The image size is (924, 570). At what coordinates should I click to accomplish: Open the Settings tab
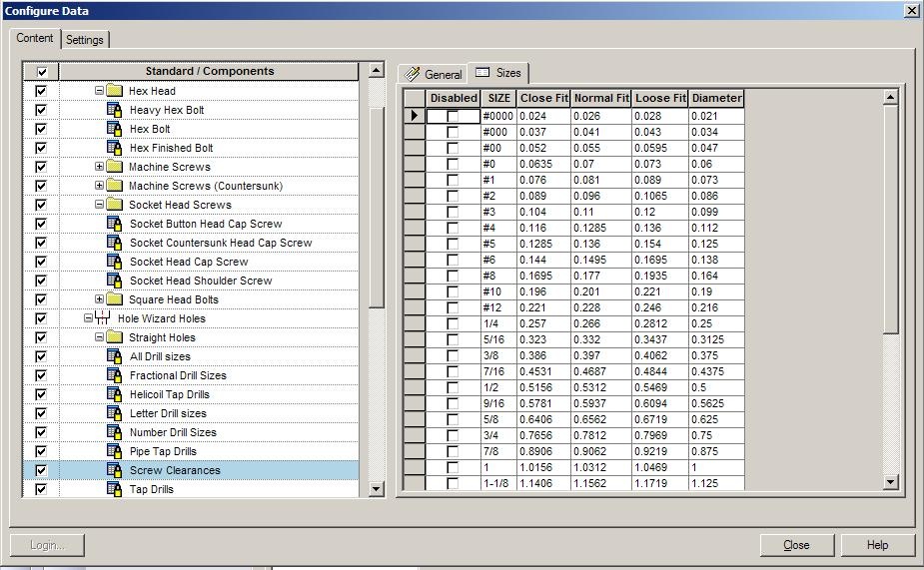[85, 40]
